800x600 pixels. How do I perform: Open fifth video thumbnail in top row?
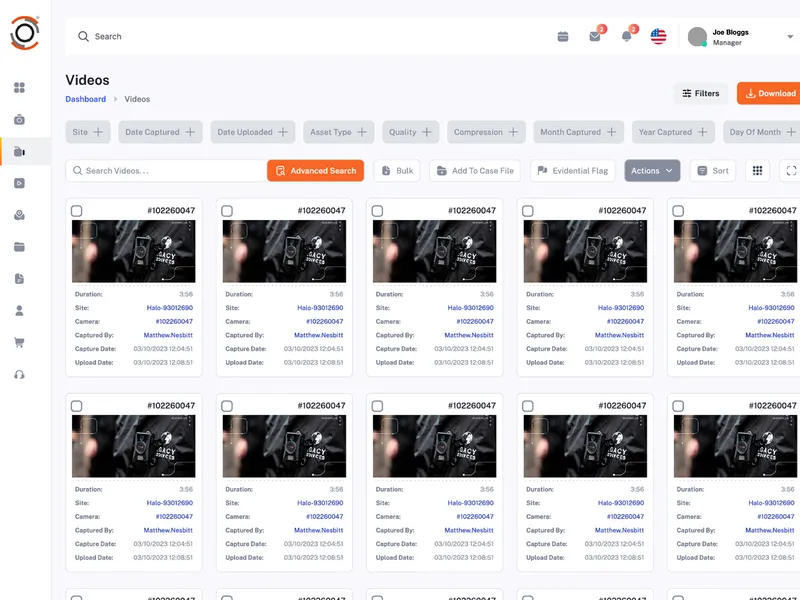click(735, 251)
